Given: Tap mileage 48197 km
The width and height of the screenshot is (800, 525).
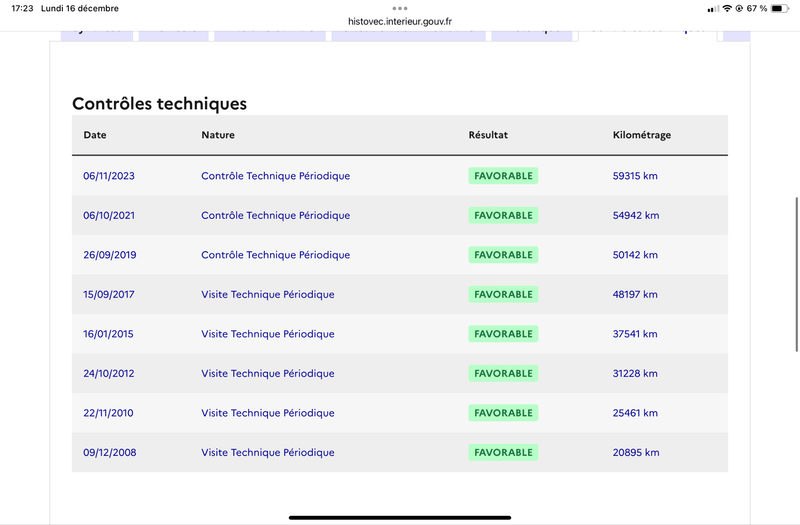Looking at the screenshot, I should point(635,294).
